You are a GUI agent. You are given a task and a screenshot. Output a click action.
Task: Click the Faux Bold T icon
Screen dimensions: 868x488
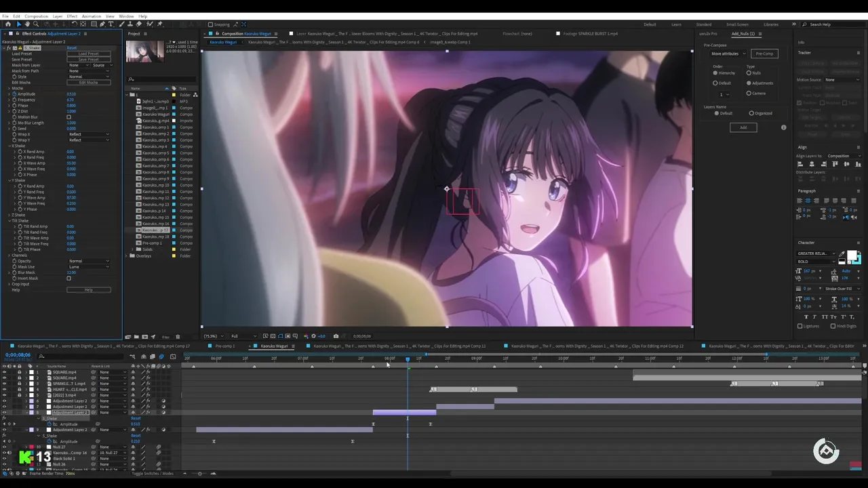point(806,317)
